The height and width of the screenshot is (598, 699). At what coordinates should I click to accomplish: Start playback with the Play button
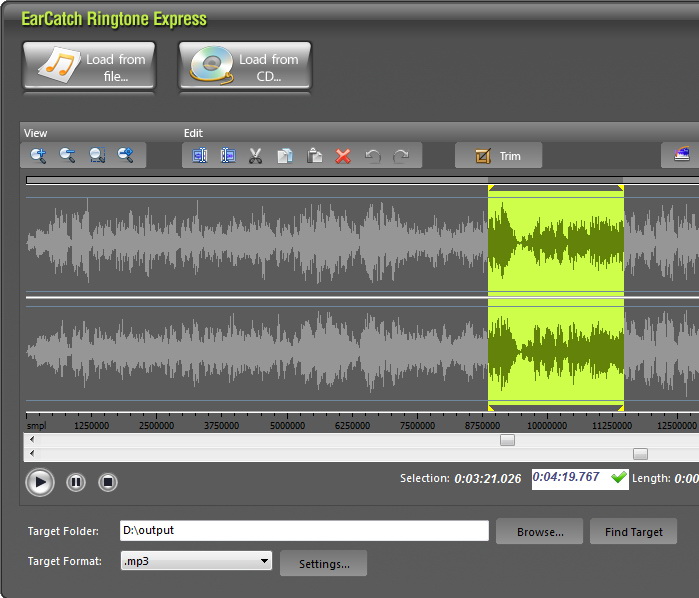(x=39, y=483)
